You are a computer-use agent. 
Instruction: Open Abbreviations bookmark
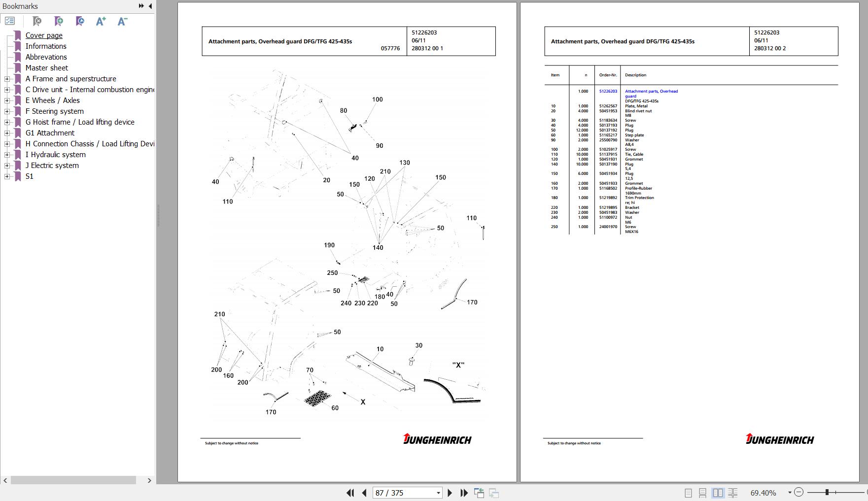(x=46, y=57)
